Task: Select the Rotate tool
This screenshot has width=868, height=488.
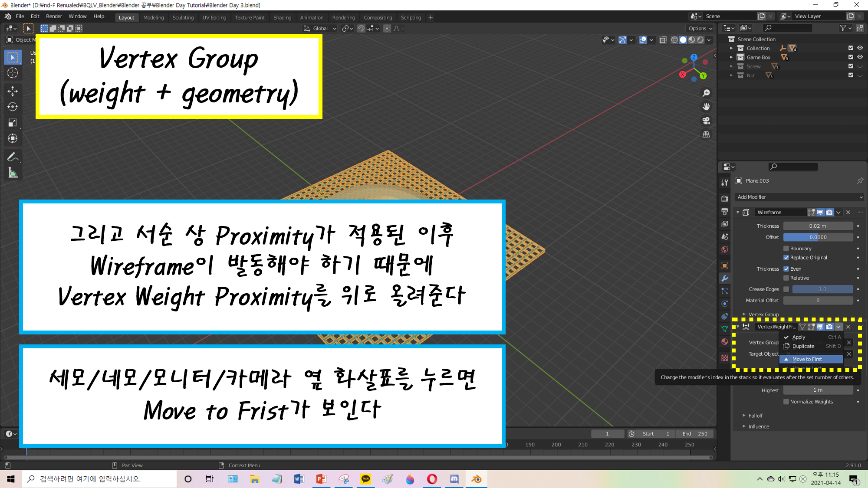Action: [13, 107]
